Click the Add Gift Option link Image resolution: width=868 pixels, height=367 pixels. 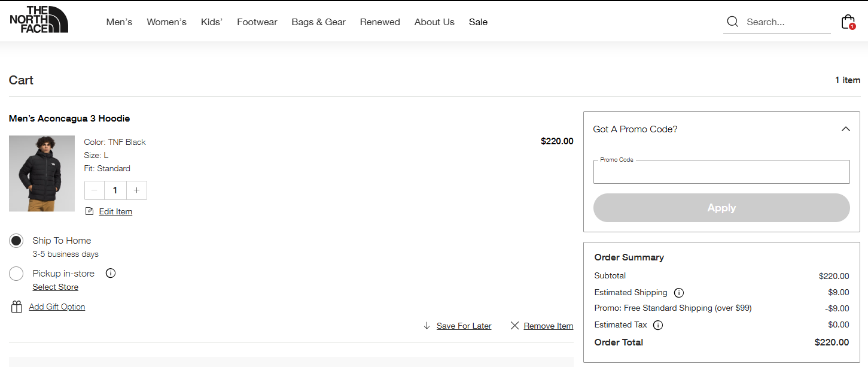point(56,306)
